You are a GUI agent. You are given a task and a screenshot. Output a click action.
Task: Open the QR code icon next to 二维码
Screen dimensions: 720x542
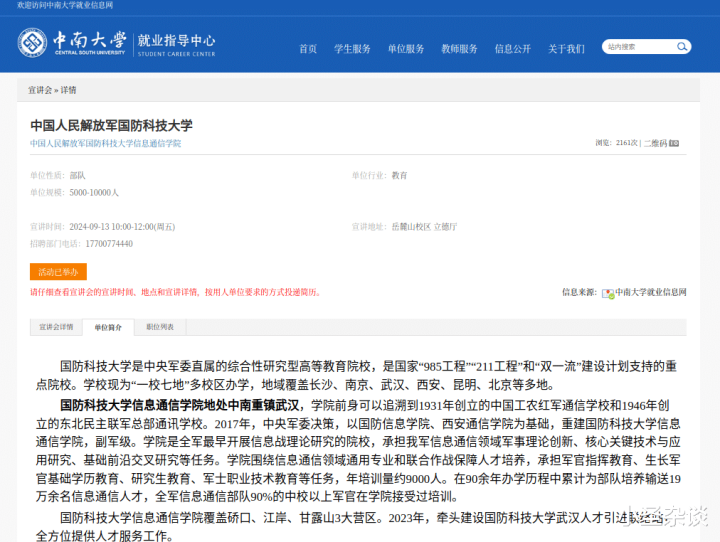point(674,143)
